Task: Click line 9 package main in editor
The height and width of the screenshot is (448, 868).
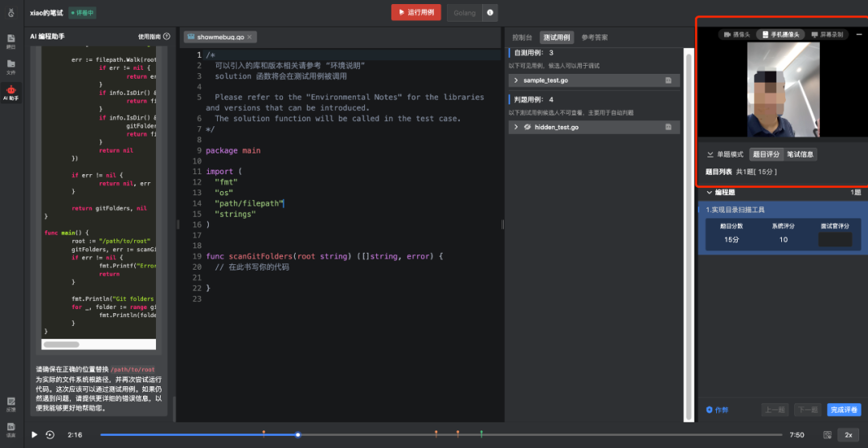Action: (x=233, y=150)
